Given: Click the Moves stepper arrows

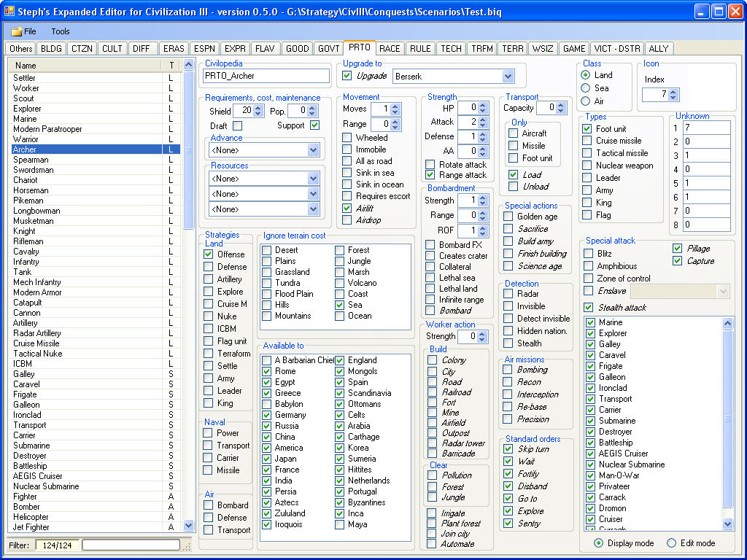Looking at the screenshot, I should (395, 109).
